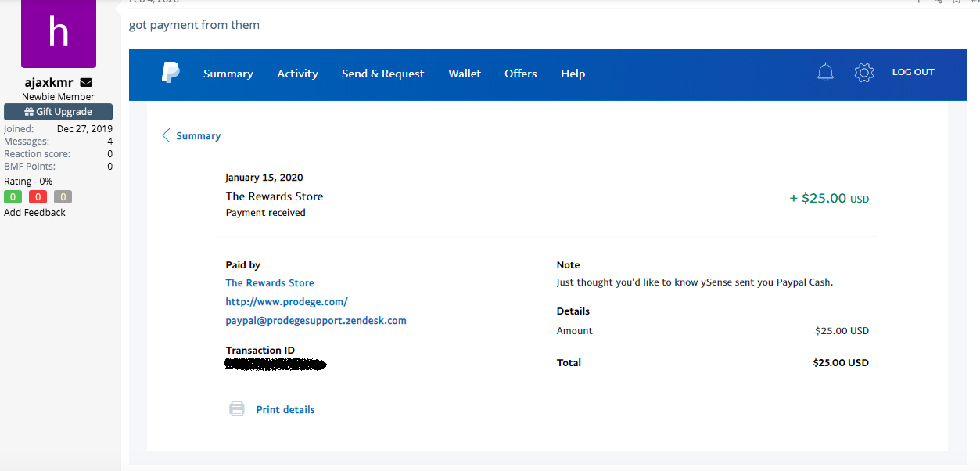980x471 pixels.
Task: Open the Offers tab
Action: [521, 74]
